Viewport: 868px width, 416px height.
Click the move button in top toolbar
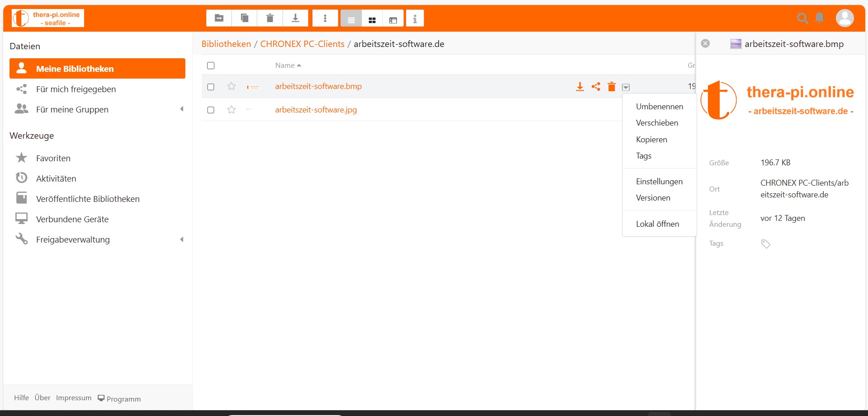click(x=219, y=19)
